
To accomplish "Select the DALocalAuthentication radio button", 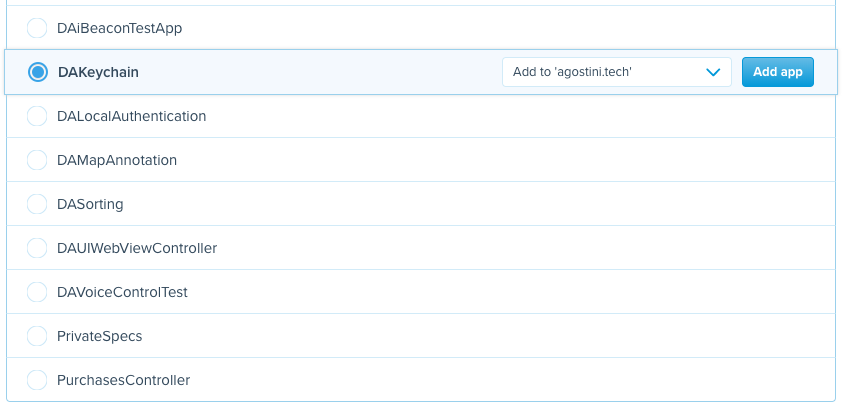I will coord(37,116).
